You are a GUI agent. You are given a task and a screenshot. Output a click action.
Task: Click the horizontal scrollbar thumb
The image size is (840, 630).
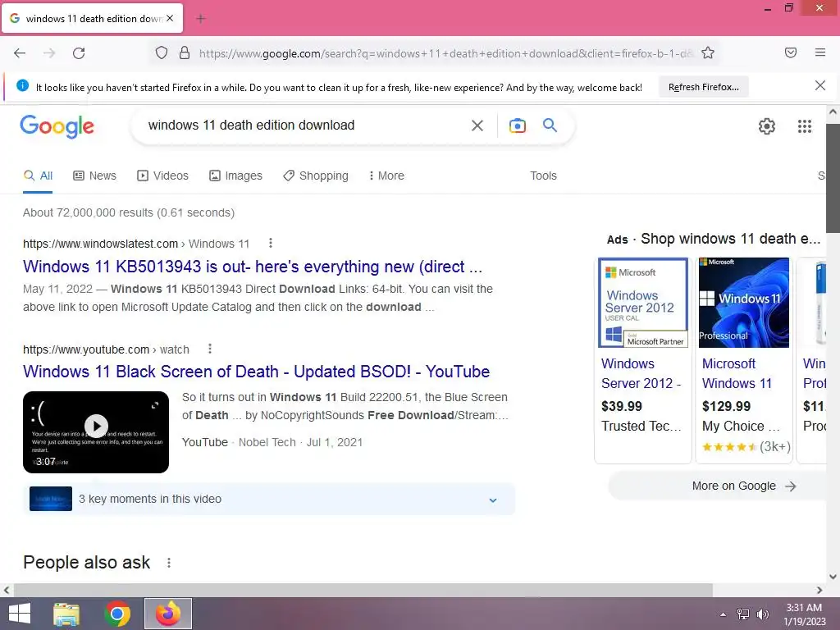363,590
